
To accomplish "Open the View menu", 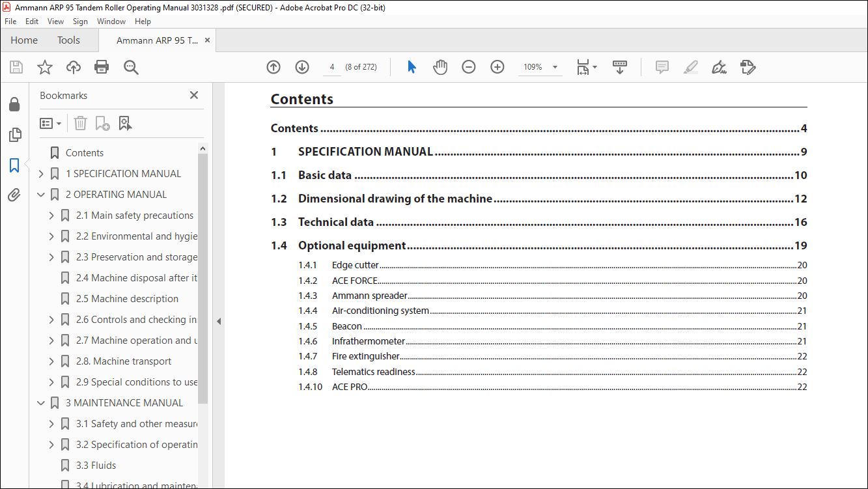I will click(55, 21).
